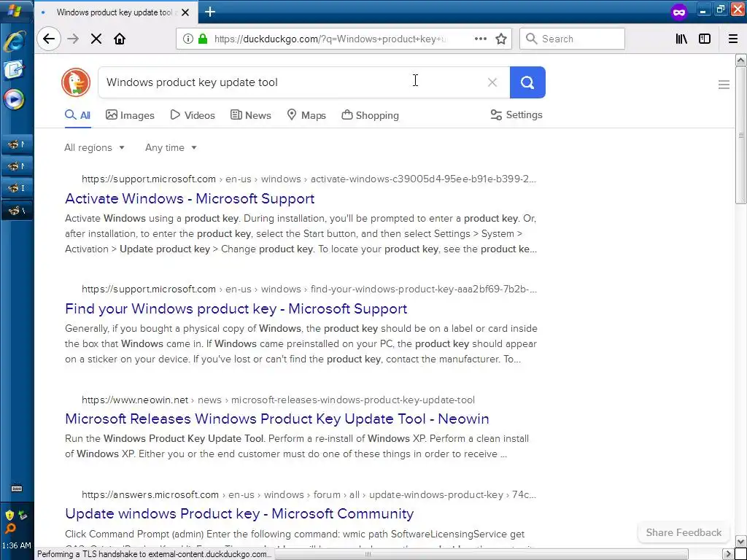
Task: Focus the Firefox address bar URL
Action: point(331,39)
